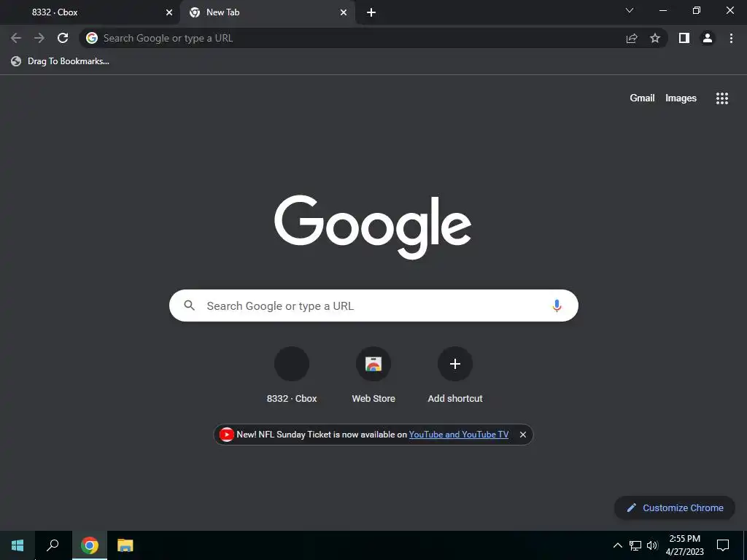Open the Images link
This screenshot has height=560, width=747.
coord(681,98)
